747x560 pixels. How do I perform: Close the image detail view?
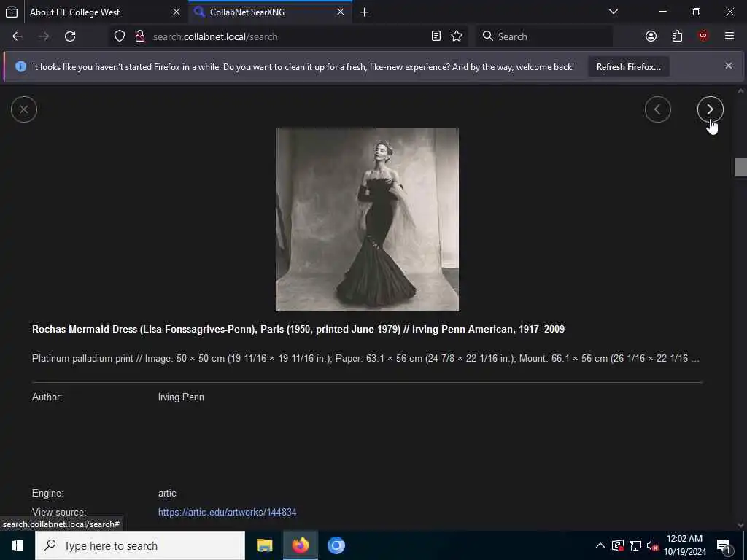[x=24, y=109]
